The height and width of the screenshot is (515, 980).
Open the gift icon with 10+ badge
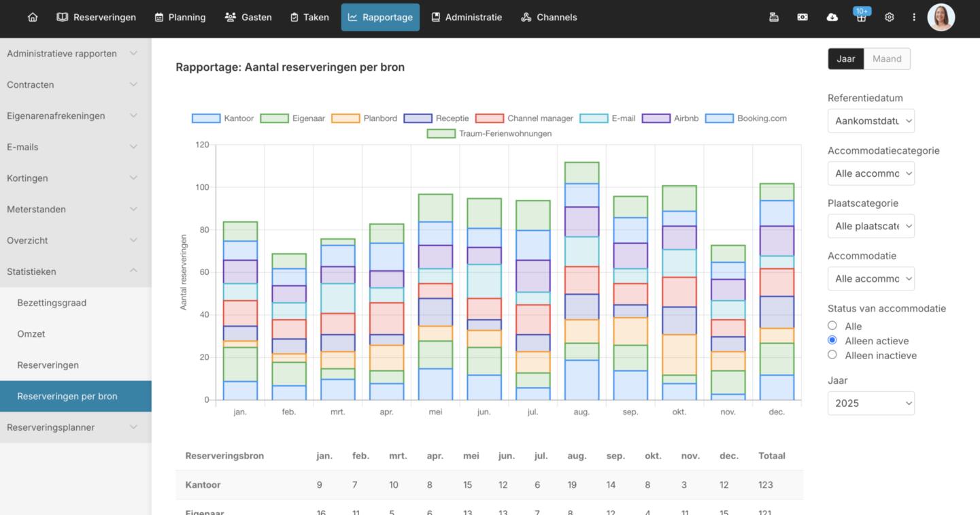pyautogui.click(x=861, y=17)
